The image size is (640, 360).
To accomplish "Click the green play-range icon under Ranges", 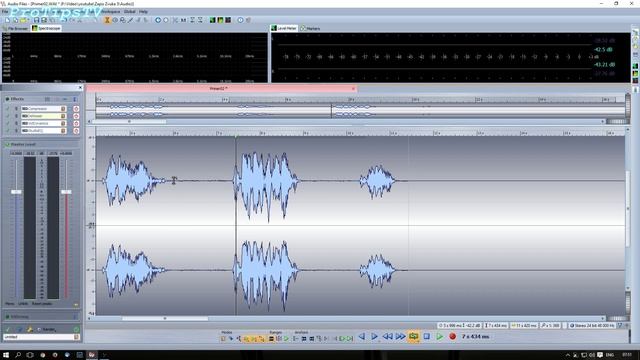I will (x=287, y=339).
